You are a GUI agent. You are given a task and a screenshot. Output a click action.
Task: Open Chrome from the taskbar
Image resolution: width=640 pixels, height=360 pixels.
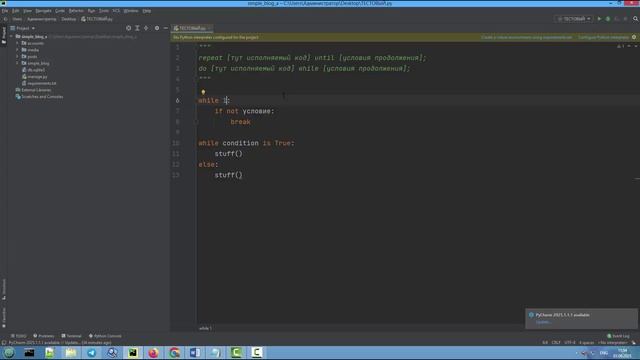click(174, 353)
